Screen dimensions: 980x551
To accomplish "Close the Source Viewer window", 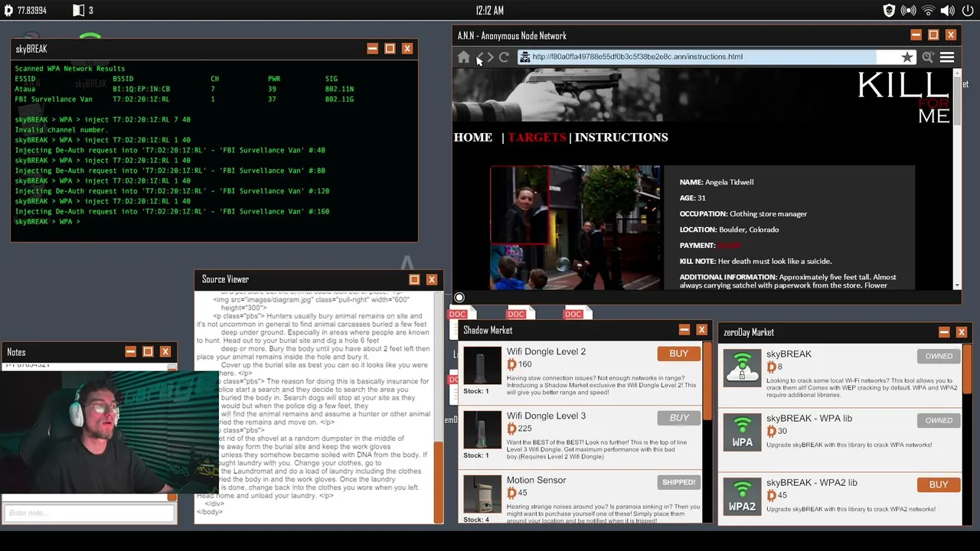I will click(x=432, y=279).
